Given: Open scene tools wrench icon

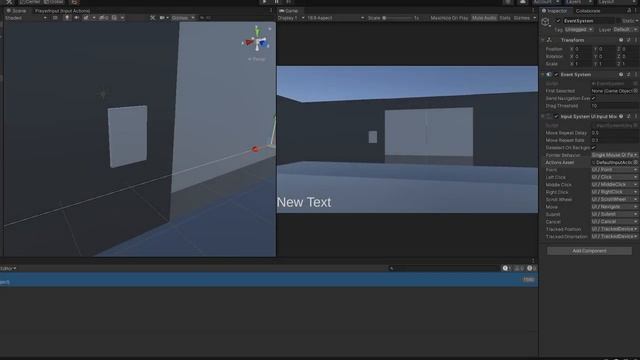Looking at the screenshot, I should (x=152, y=18).
